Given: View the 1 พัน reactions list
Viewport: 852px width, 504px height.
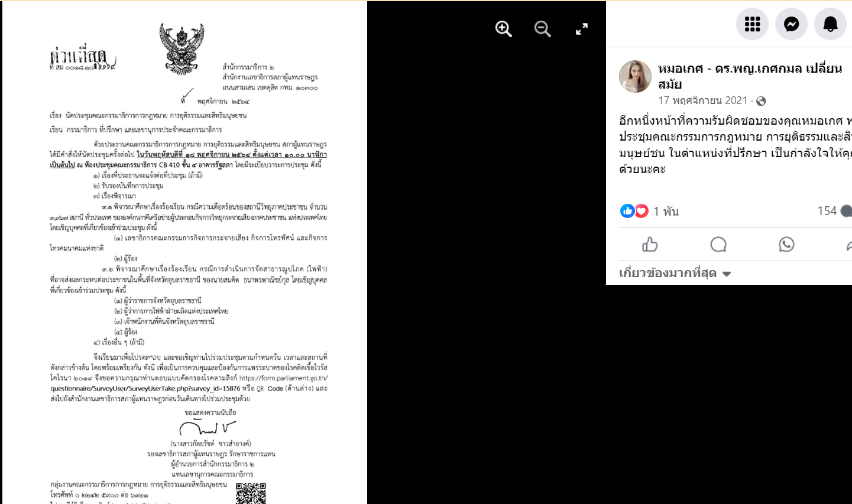Looking at the screenshot, I should pos(666,211).
